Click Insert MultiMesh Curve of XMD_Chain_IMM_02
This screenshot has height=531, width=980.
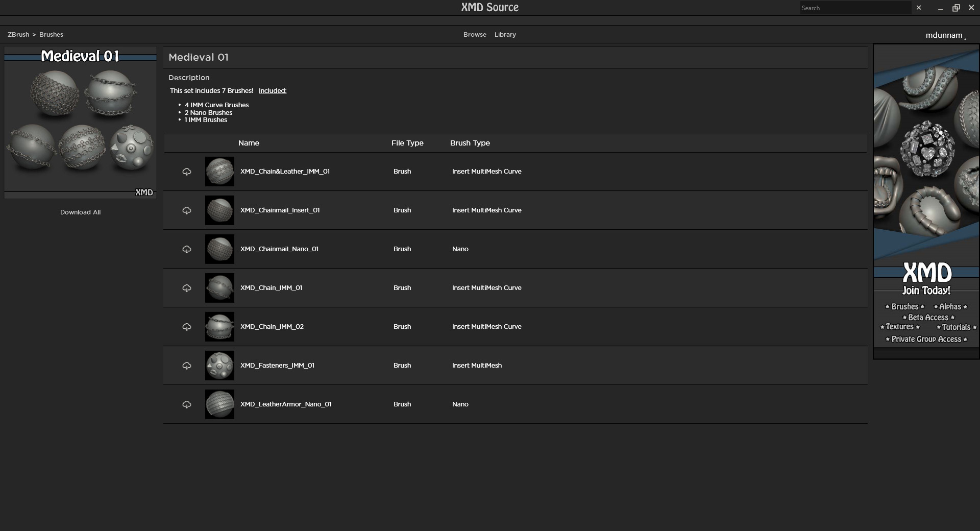tap(486, 327)
